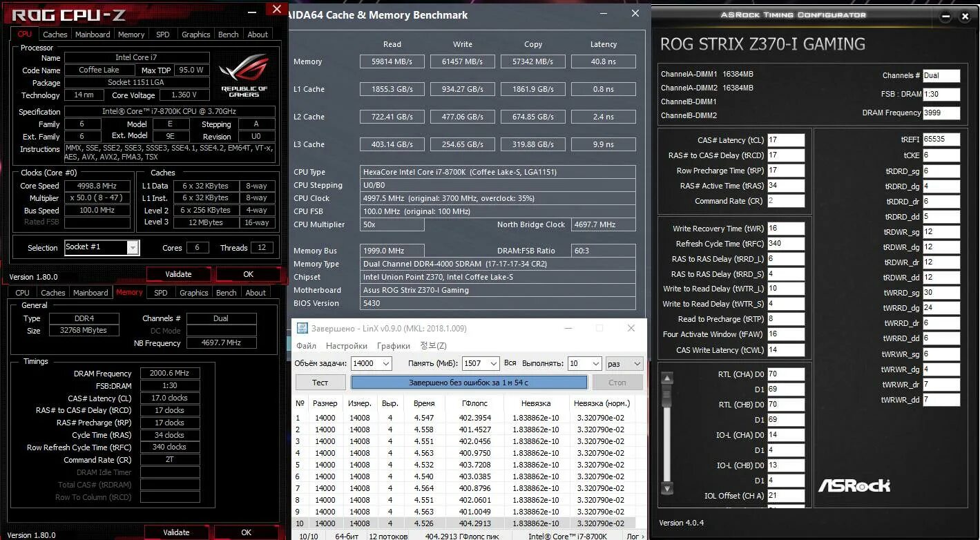Screen dimensions: 980x540
Task: Click the CAS# Latency (tCL) input field
Action: [786, 139]
